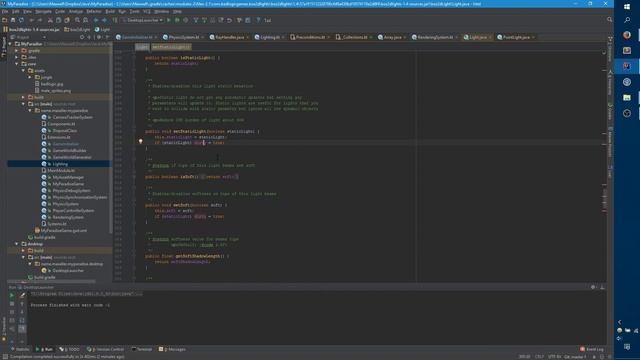Start debugging with the bug icon
This screenshot has width=640, height=360.
[177, 20]
